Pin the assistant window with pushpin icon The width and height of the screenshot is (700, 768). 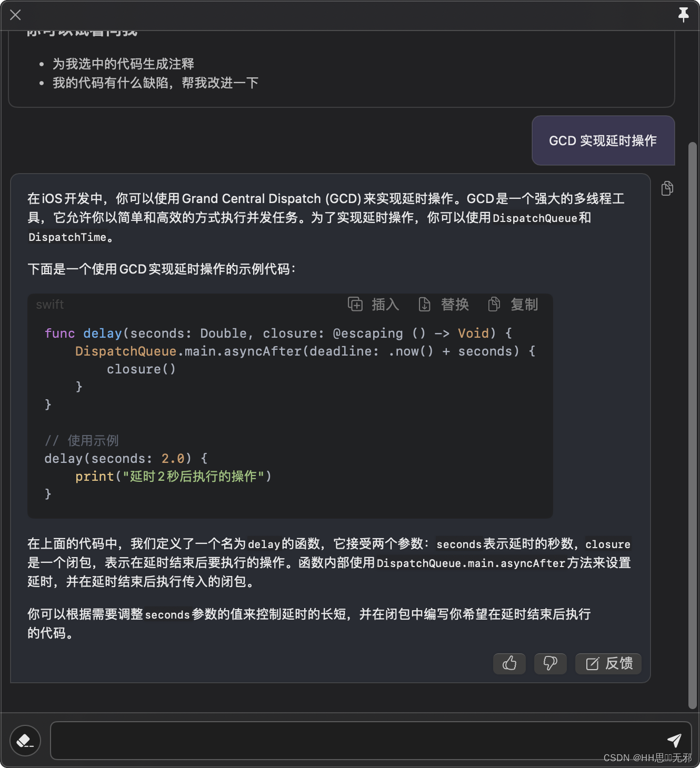click(683, 15)
